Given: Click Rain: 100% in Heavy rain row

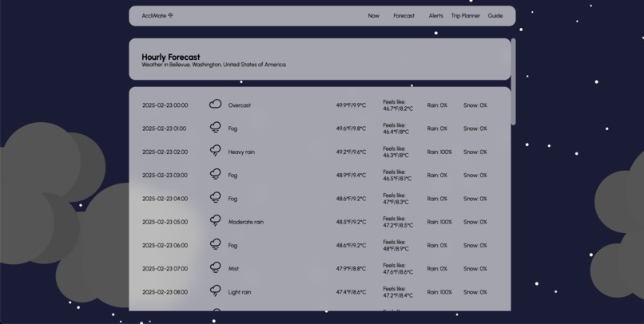Looking at the screenshot, I should 439,152.
